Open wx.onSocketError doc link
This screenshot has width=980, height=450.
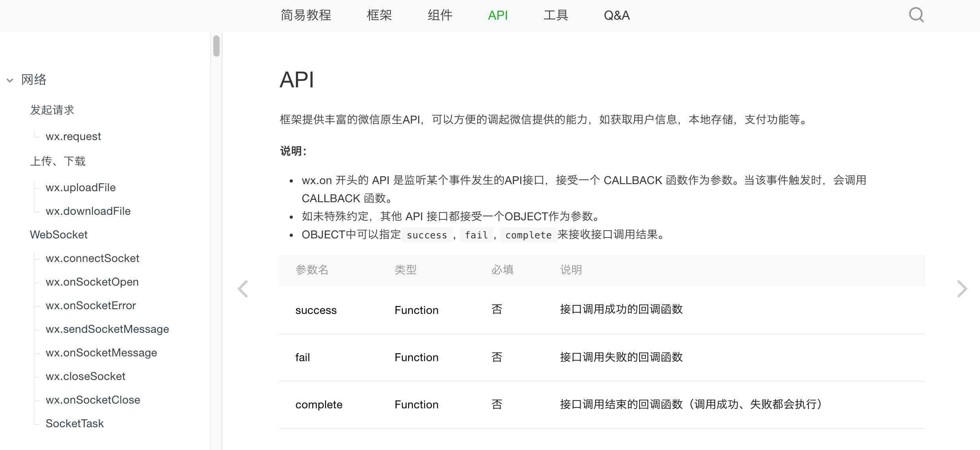(x=91, y=305)
